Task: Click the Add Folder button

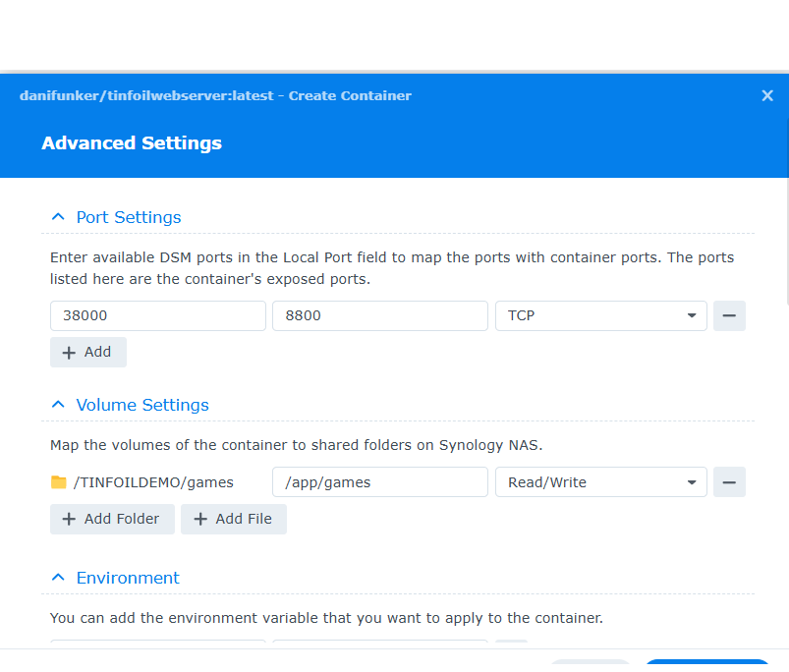Action: [x=112, y=519]
